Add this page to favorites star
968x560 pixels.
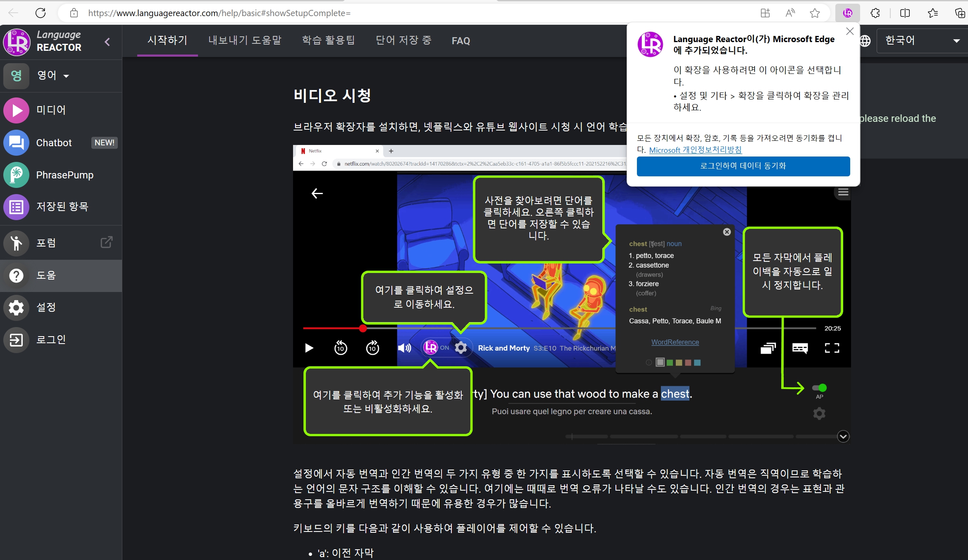[815, 13]
